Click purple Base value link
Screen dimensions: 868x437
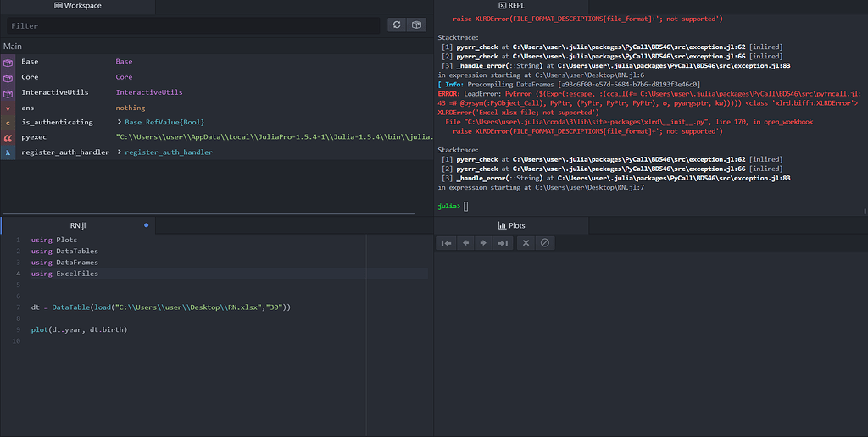pos(124,62)
